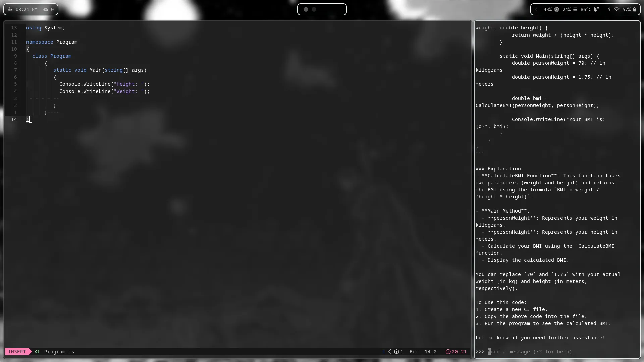Image resolution: width=644 pixels, height=362 pixels.
Task: Toggle the Bot status indicator in the statusline
Action: (414, 352)
